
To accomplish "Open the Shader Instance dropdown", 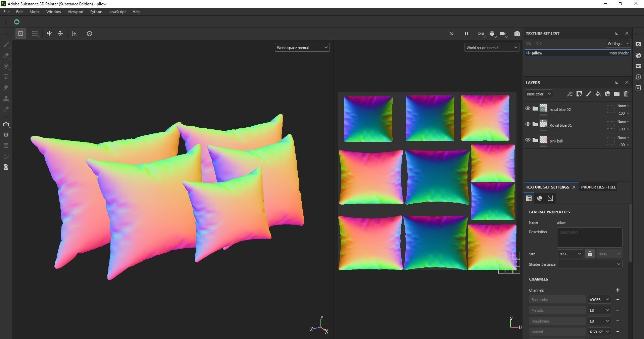I will point(590,264).
